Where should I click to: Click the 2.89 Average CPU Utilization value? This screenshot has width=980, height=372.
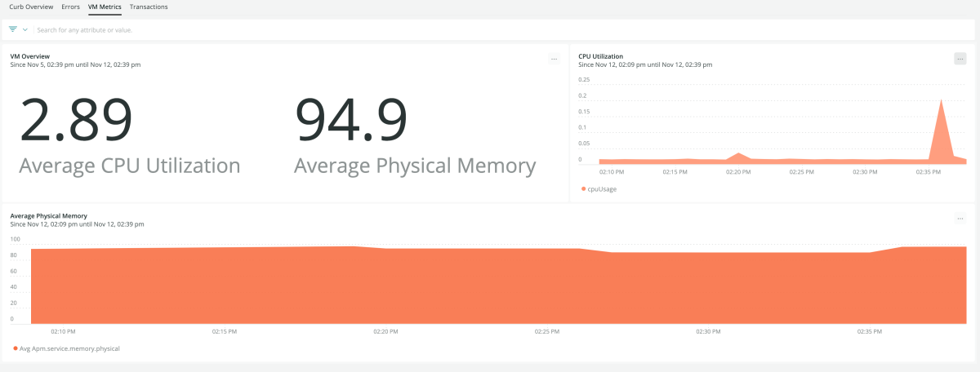point(75,119)
